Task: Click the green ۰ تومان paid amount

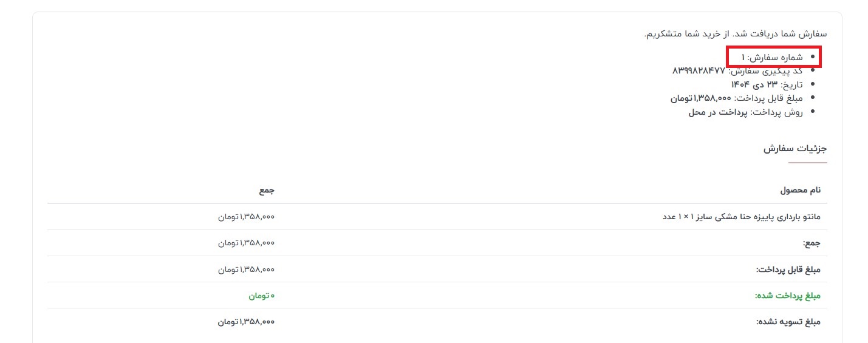Action: (261, 295)
